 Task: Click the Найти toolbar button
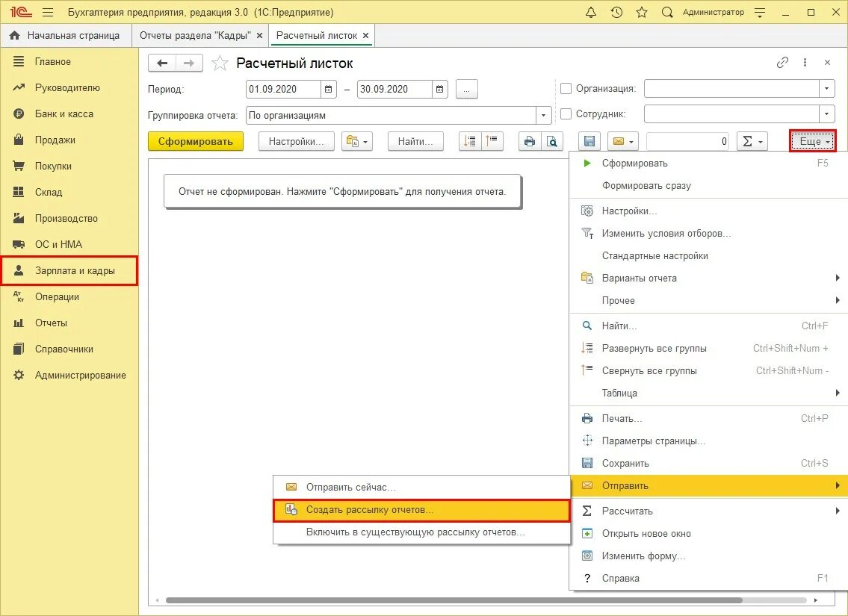click(x=415, y=141)
